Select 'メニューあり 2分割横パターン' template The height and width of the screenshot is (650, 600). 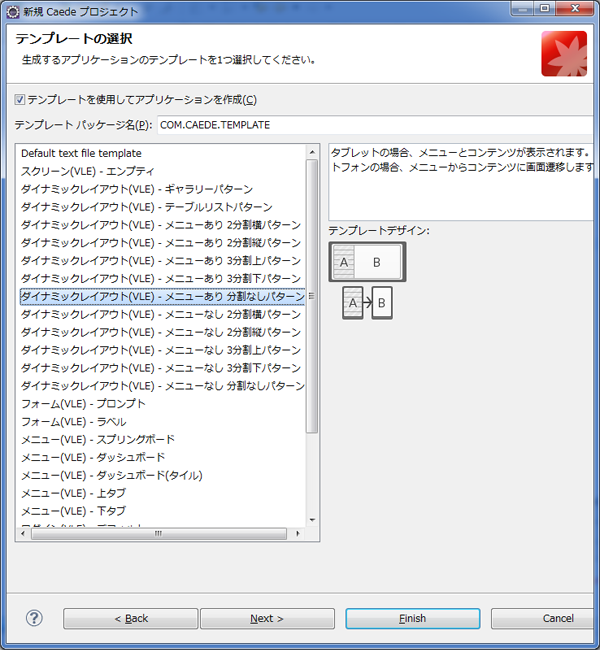pos(163,225)
